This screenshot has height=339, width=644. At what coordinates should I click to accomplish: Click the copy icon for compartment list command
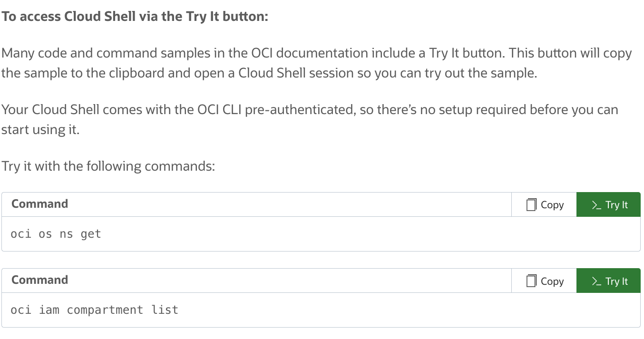click(x=531, y=281)
